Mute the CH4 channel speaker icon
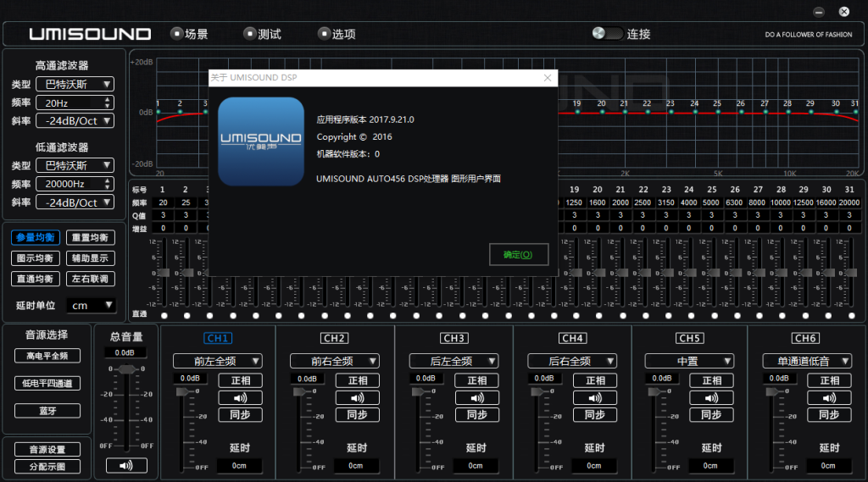This screenshot has width=868, height=482. click(x=595, y=398)
